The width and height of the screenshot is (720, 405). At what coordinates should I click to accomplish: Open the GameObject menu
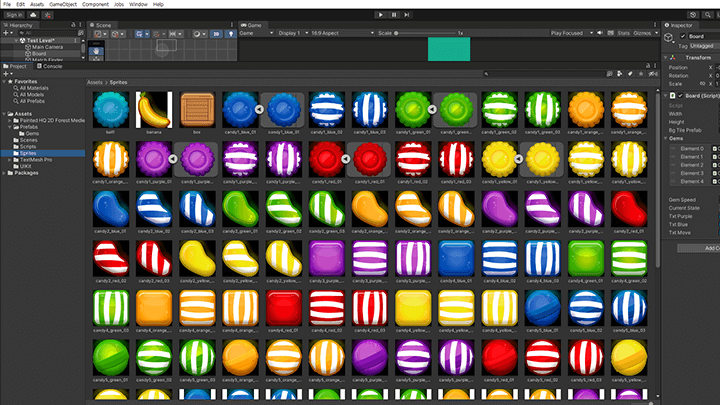tap(63, 4)
